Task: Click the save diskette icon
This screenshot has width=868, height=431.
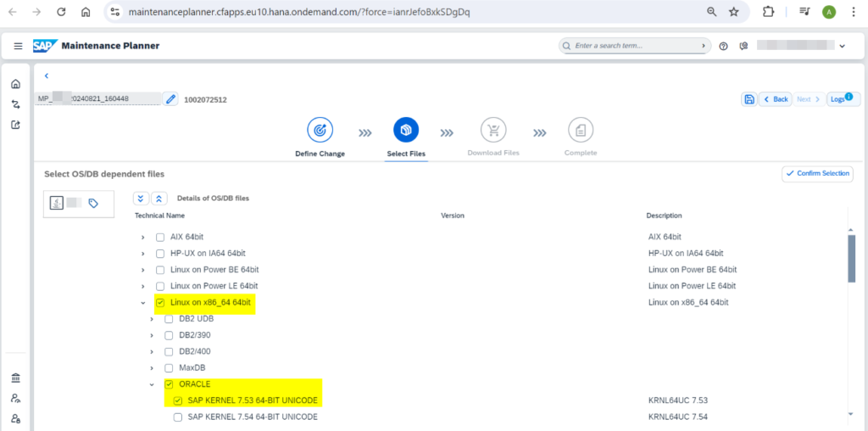Action: pyautogui.click(x=749, y=99)
